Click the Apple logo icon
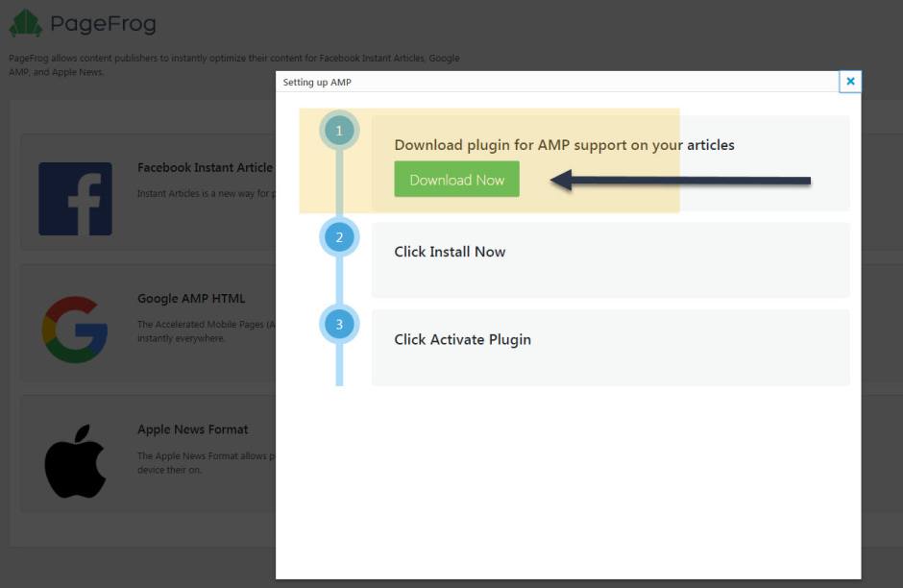The image size is (903, 588). click(76, 461)
